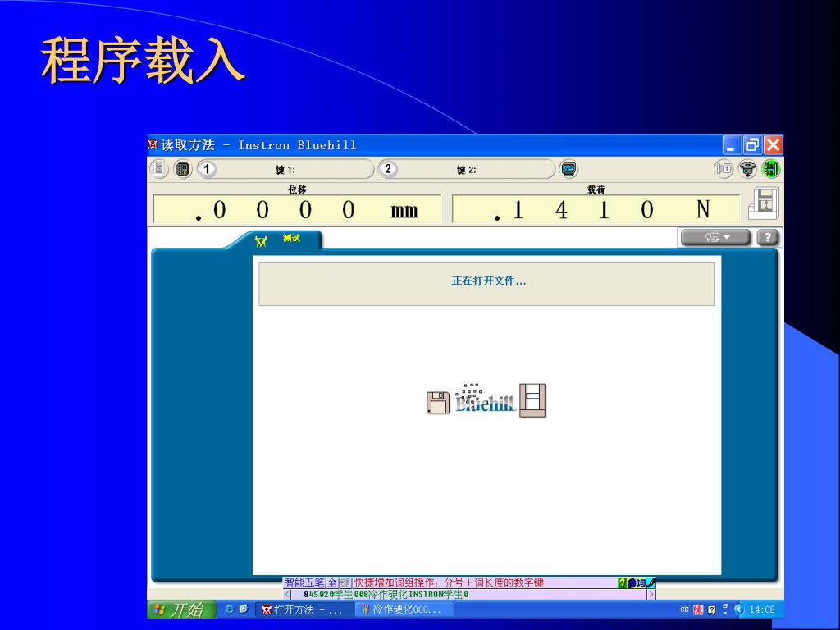The height and width of the screenshot is (630, 840).
Task: Open the console settings icon
Action: click(x=183, y=169)
